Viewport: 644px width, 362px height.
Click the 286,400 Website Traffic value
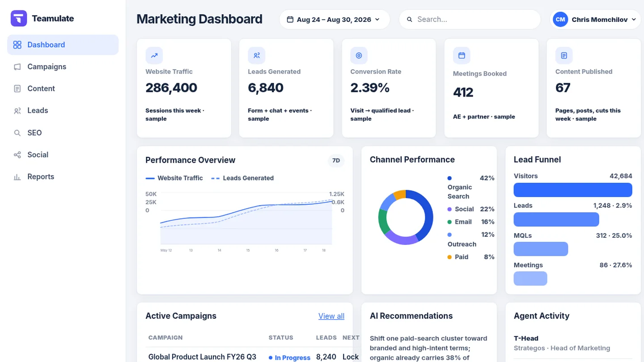[171, 88]
